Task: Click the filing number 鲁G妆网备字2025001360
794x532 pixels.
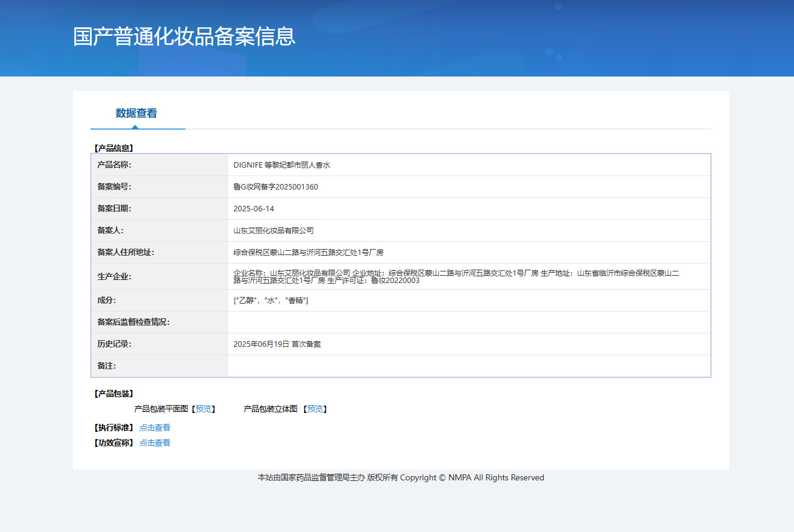Action: [x=276, y=187]
